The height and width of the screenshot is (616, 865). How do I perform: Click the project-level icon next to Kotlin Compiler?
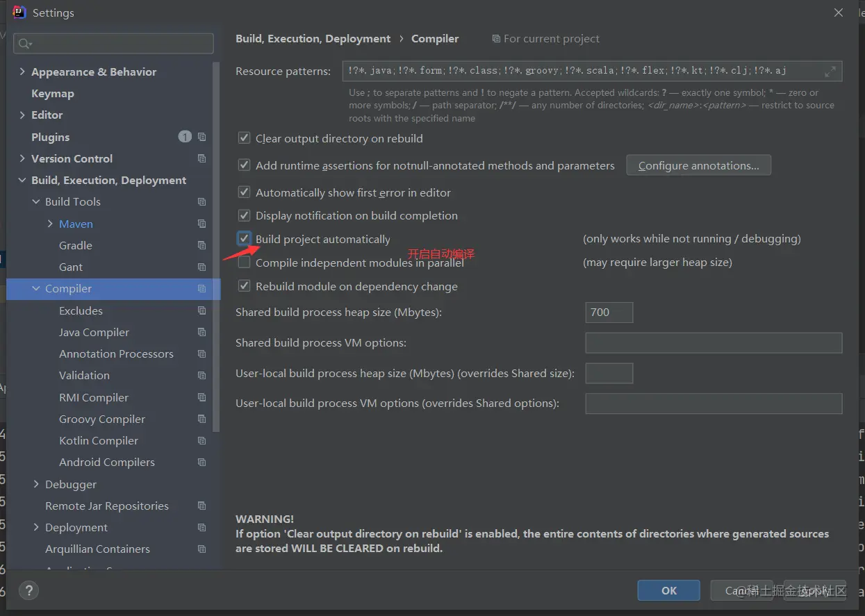click(x=201, y=440)
